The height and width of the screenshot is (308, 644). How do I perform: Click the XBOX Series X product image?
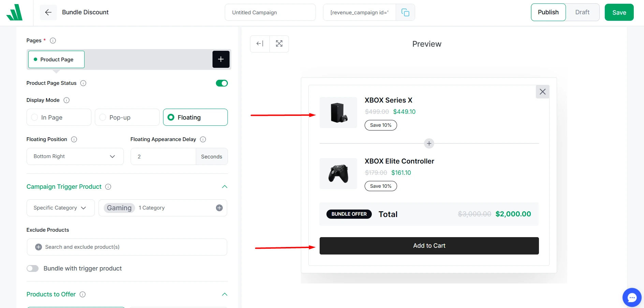click(338, 112)
